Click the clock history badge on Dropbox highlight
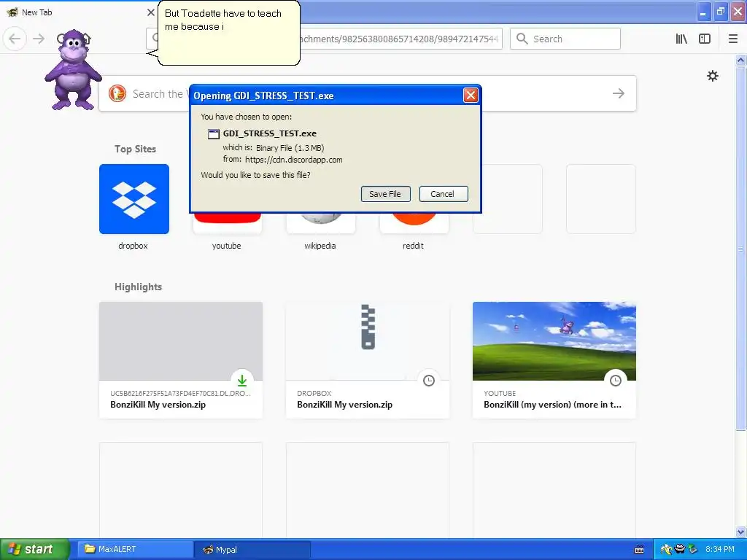The image size is (747, 560). (x=429, y=380)
